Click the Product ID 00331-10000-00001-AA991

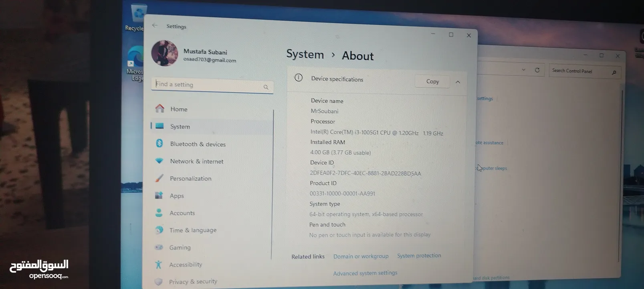[x=342, y=193]
